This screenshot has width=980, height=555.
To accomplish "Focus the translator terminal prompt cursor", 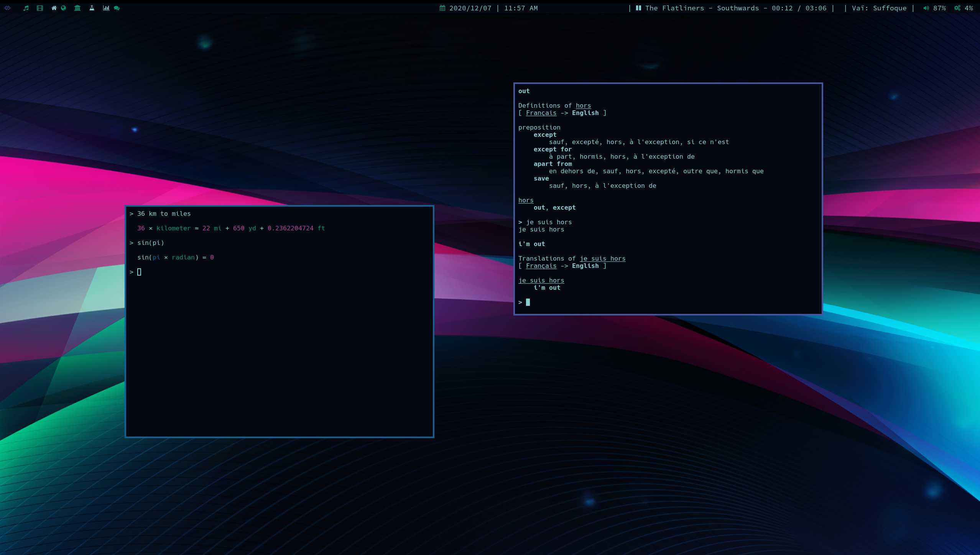I will [x=528, y=302].
